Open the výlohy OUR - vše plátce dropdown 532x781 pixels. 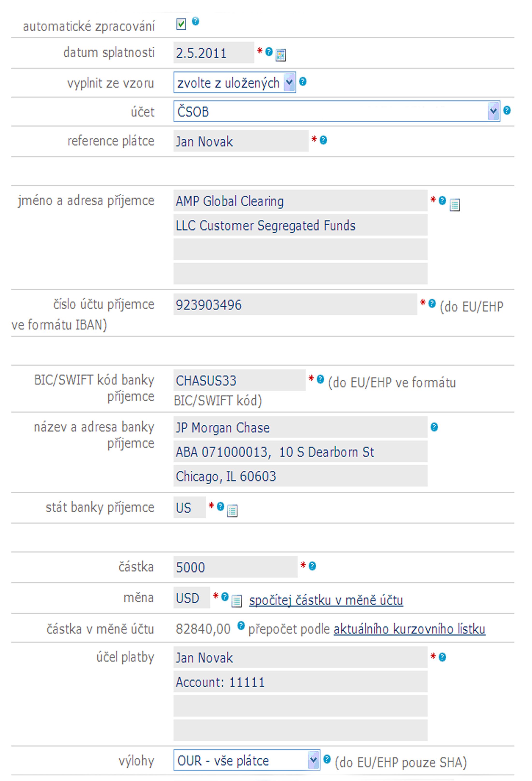click(246, 761)
